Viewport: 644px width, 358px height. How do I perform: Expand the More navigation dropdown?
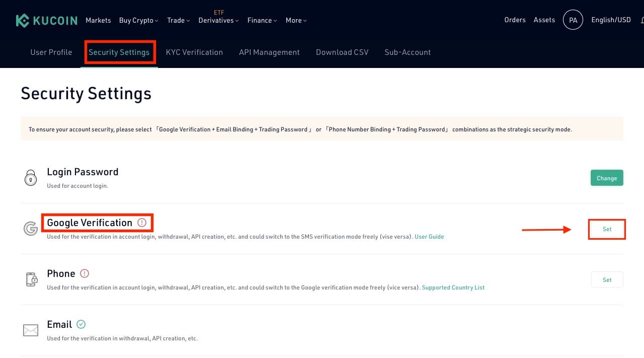296,20
